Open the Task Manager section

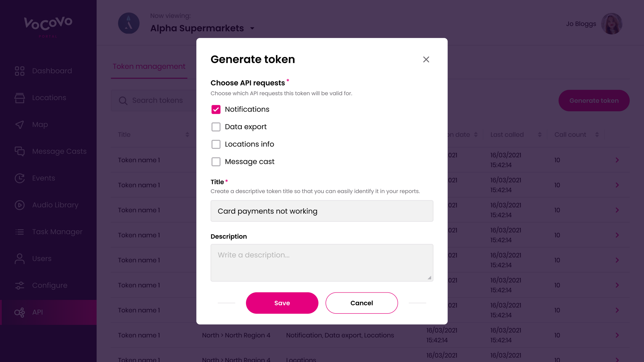tap(57, 232)
